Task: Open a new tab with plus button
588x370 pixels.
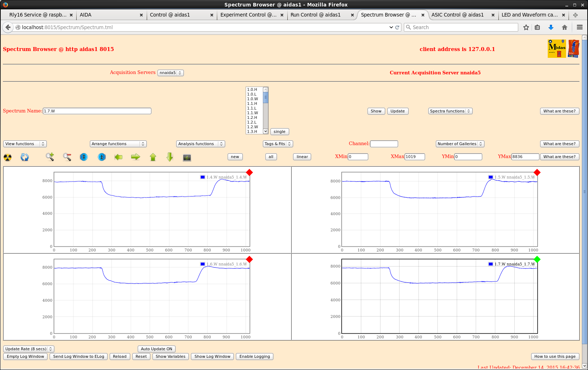Action: tap(575, 15)
